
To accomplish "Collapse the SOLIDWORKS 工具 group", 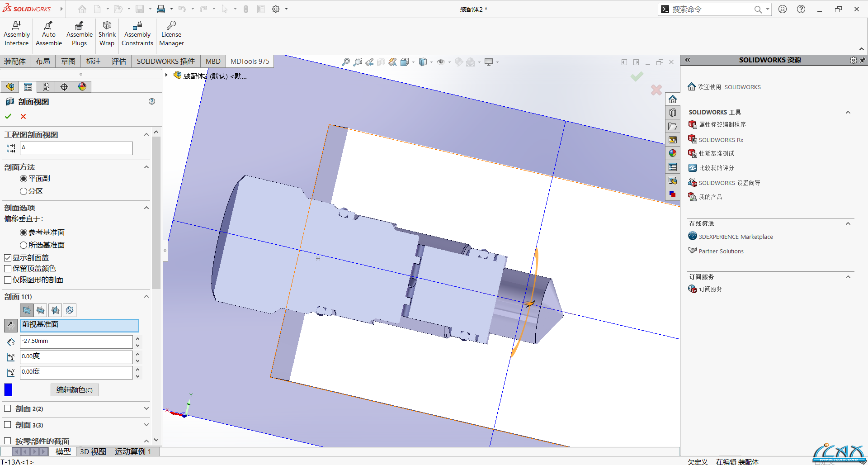I will pos(848,112).
